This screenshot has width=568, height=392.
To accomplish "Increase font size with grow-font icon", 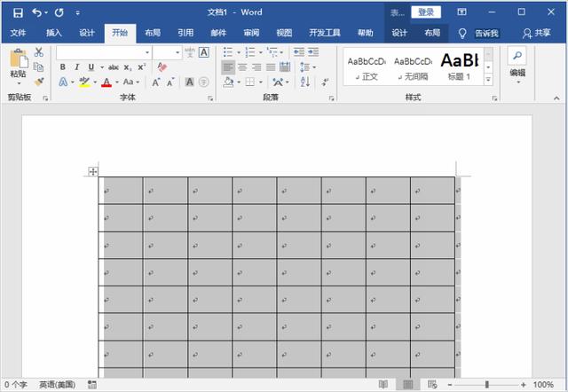I will pyautogui.click(x=156, y=82).
